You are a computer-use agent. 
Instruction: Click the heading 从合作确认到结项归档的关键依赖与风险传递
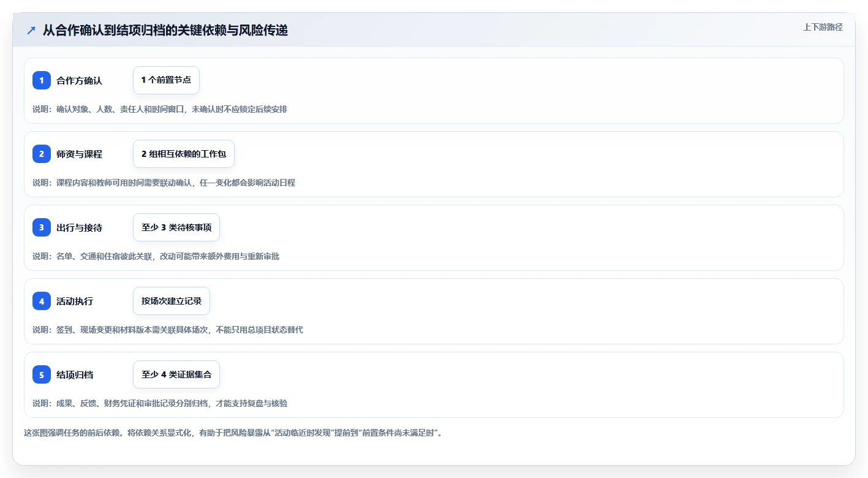[x=165, y=30]
